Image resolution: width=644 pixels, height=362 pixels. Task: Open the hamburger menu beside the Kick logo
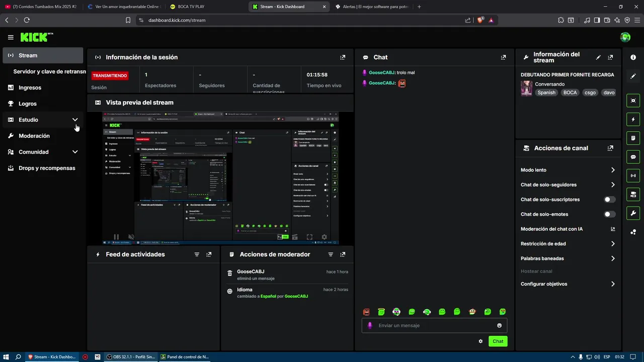(11, 37)
